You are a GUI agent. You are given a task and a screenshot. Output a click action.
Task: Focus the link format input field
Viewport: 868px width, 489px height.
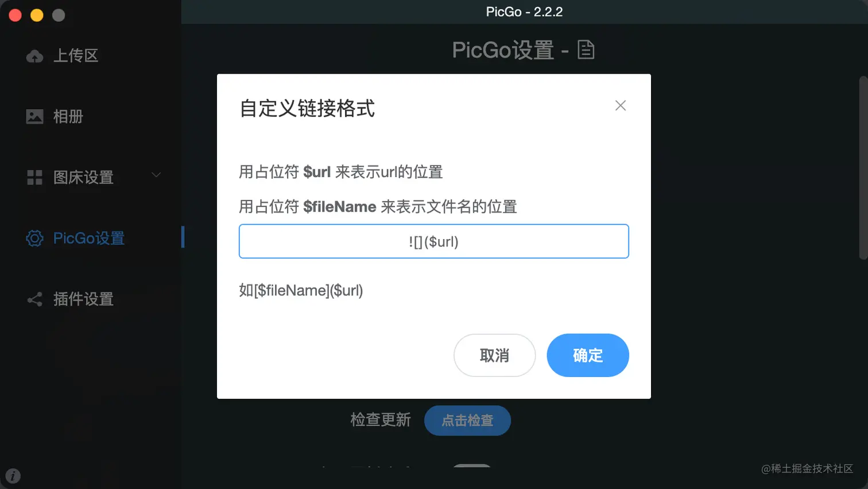point(434,241)
